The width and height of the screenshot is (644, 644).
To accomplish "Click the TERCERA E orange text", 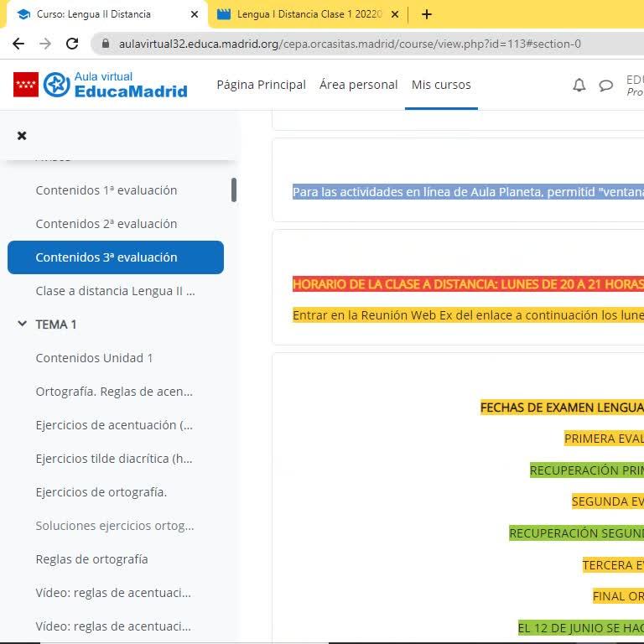I will [613, 565].
